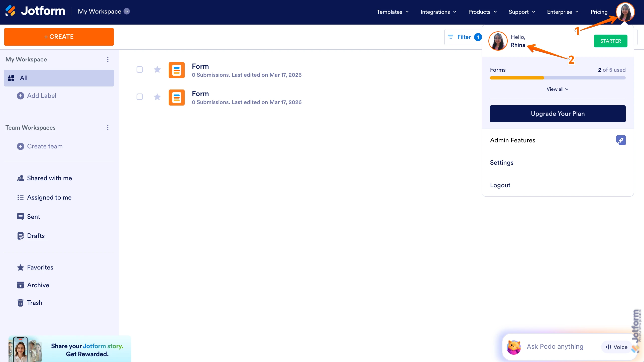Open Shared with me via its people icon
644x362 pixels.
click(x=21, y=178)
